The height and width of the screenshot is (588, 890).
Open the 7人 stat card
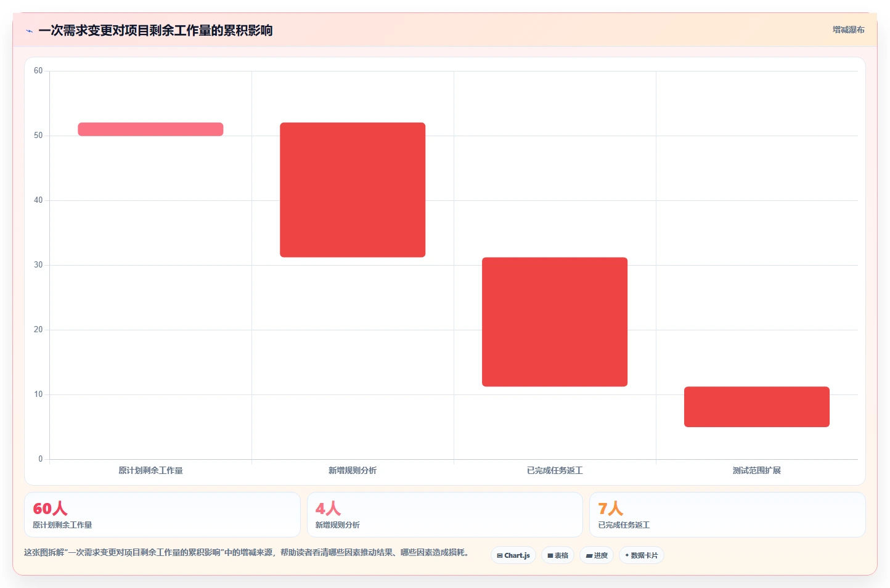coord(727,515)
